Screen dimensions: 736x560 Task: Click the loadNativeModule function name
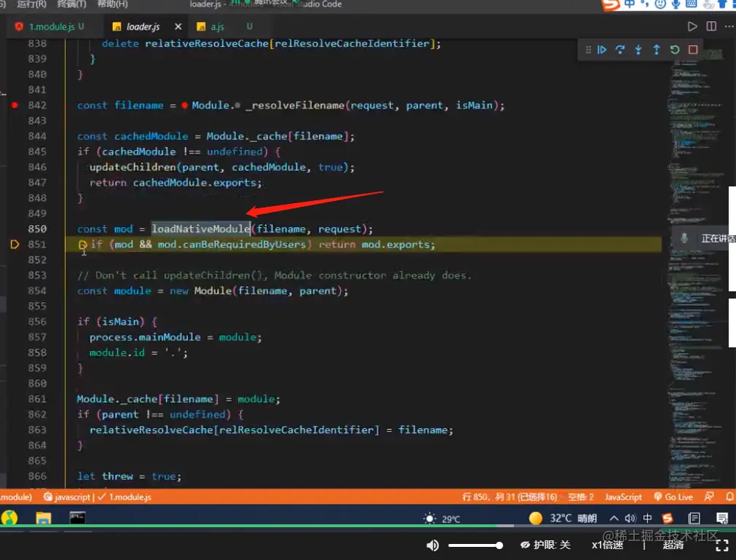pos(201,229)
